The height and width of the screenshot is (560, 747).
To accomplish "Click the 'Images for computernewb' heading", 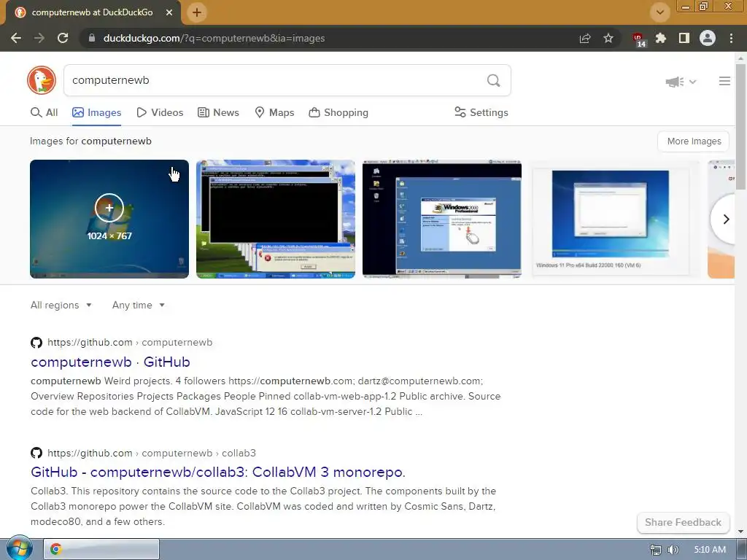I will (x=90, y=141).
